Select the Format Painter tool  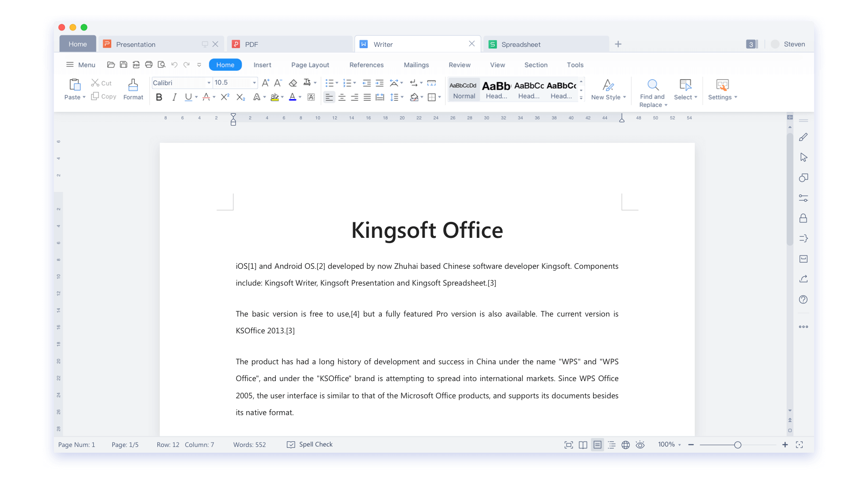pyautogui.click(x=133, y=88)
